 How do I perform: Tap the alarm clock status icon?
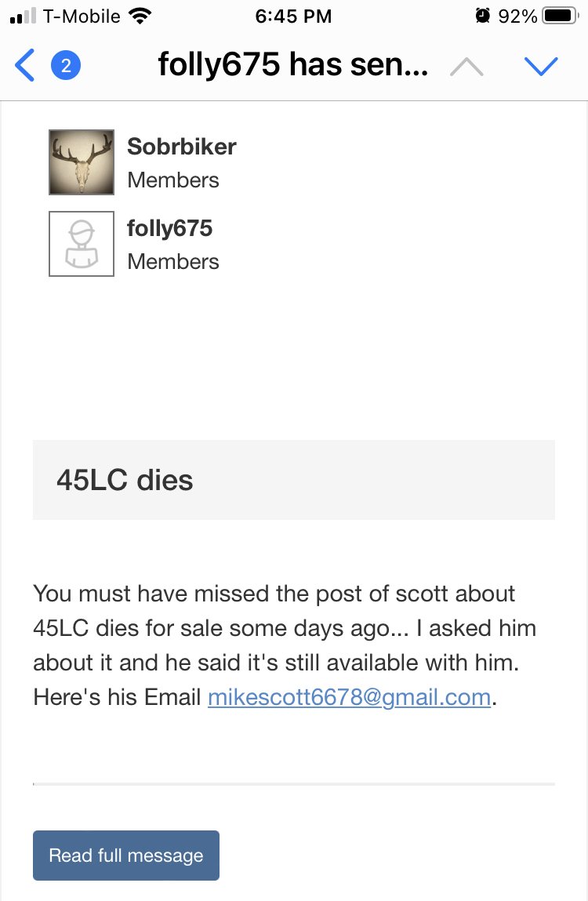483,16
